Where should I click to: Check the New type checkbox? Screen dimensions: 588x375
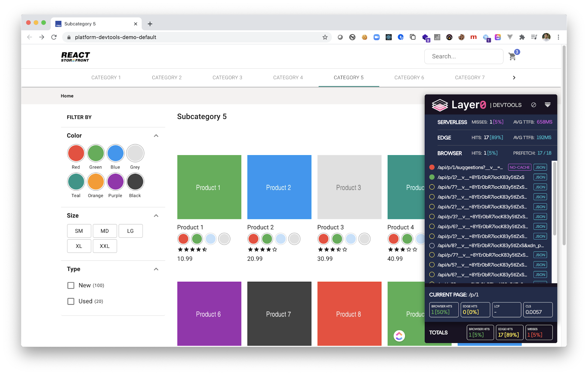(x=71, y=285)
